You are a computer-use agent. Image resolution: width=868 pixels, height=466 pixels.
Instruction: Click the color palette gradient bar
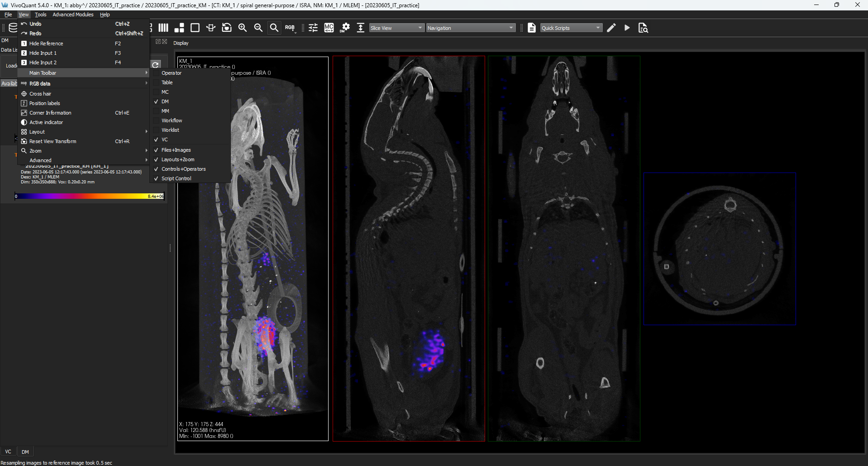[89, 196]
